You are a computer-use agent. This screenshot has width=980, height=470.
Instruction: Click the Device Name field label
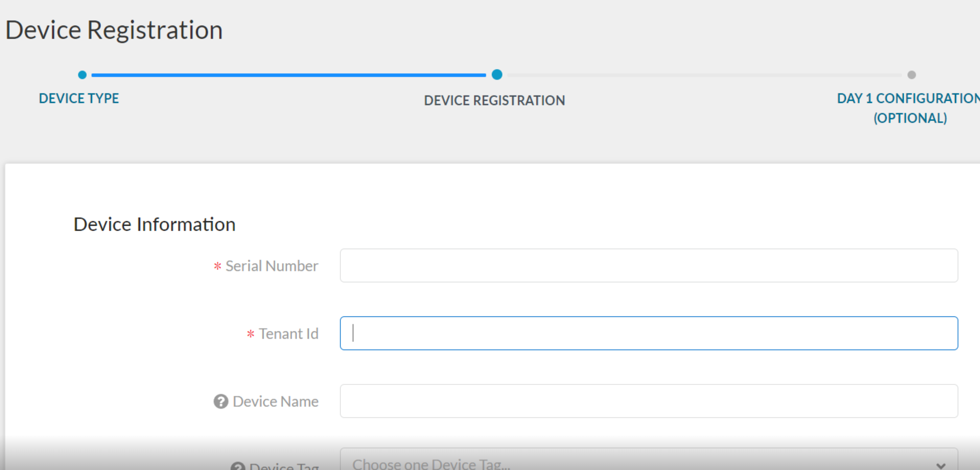pos(275,402)
